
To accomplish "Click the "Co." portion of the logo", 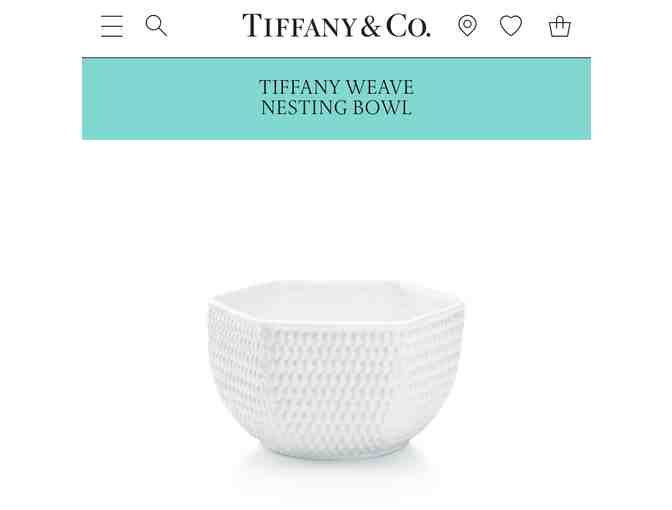I will (408, 26).
